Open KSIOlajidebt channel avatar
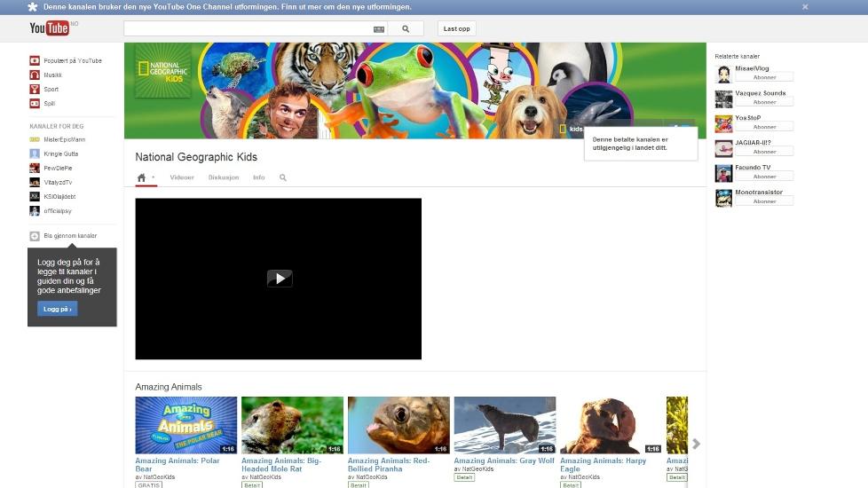This screenshot has width=868, height=488. (x=35, y=196)
